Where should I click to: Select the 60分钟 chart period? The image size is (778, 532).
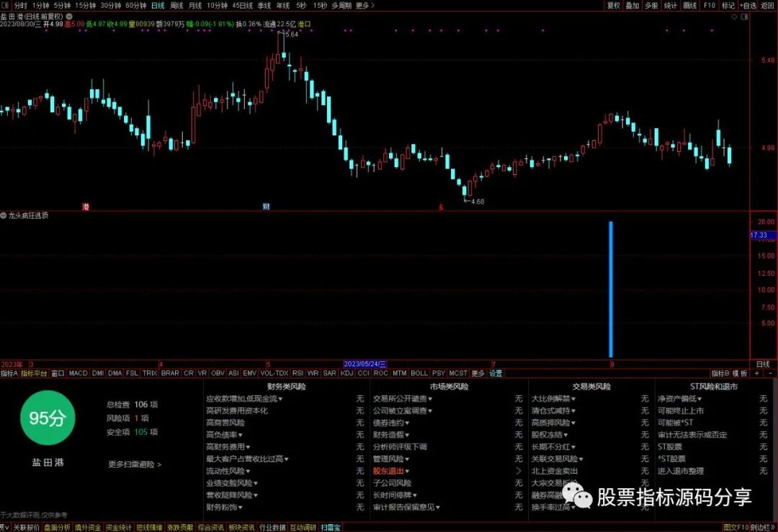tap(135, 6)
